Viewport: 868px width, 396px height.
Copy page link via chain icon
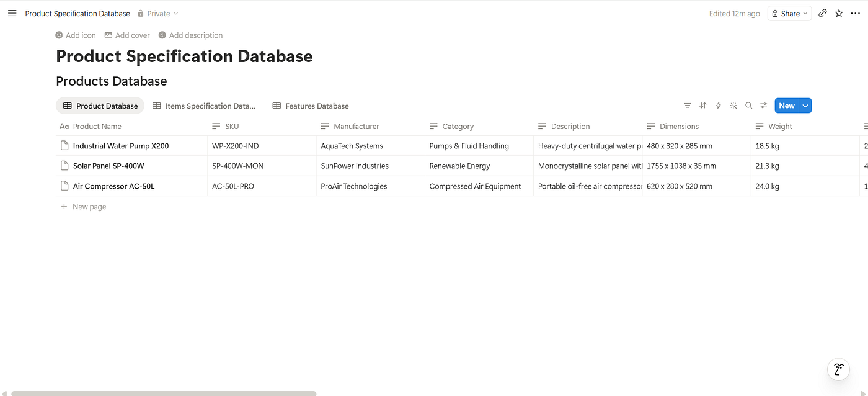coord(823,13)
